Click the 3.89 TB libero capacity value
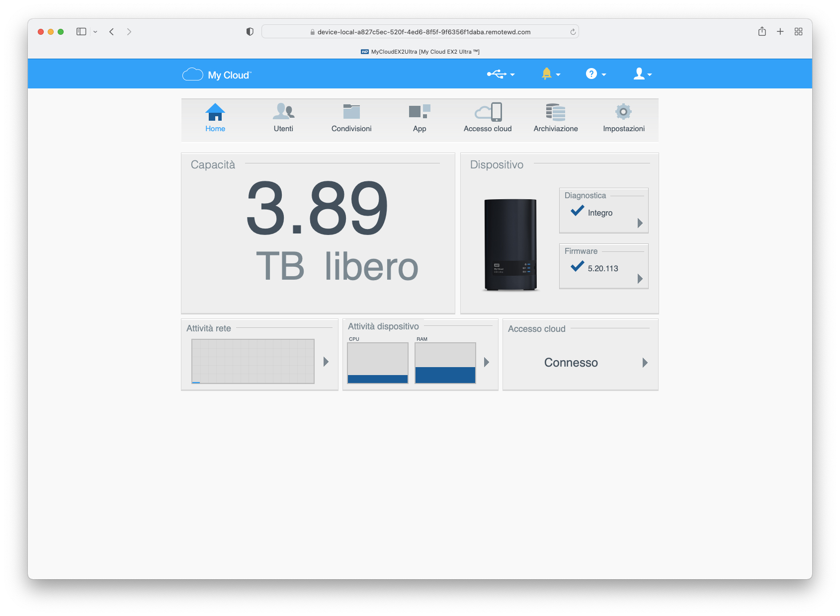Screen dimensions: 840x616 click(333, 232)
